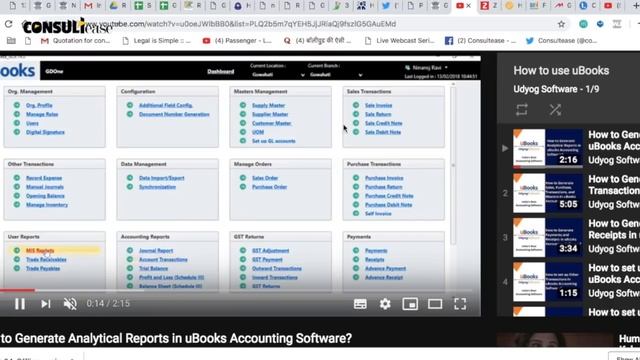Switch to miniplayer mode
Image resolution: width=640 pixels, height=360 pixels.
[x=410, y=304]
